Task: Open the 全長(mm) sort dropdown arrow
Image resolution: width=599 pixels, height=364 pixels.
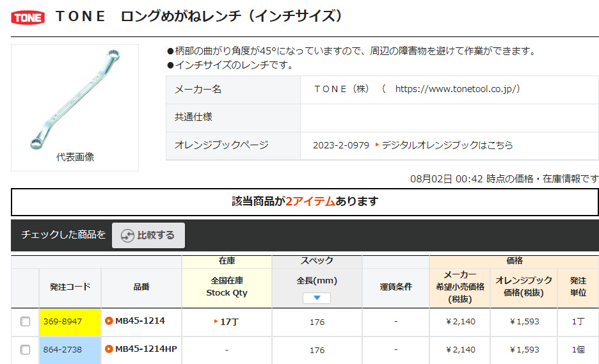Action: [x=317, y=298]
